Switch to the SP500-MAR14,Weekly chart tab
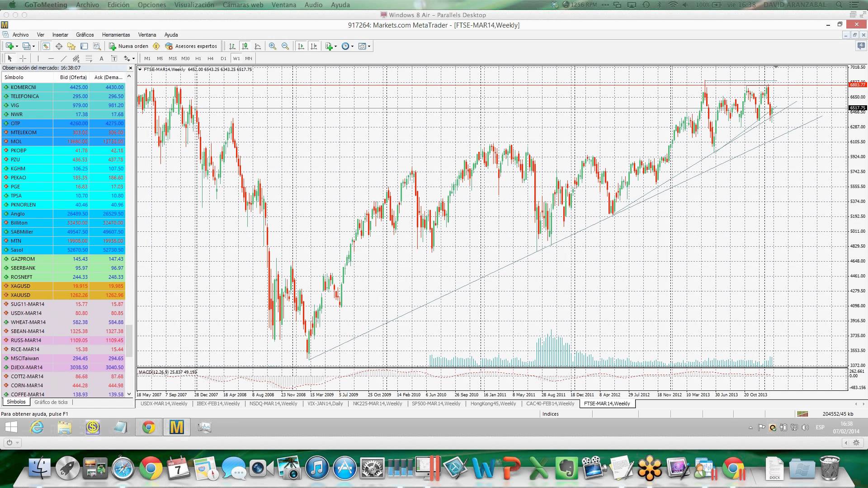 436,404
